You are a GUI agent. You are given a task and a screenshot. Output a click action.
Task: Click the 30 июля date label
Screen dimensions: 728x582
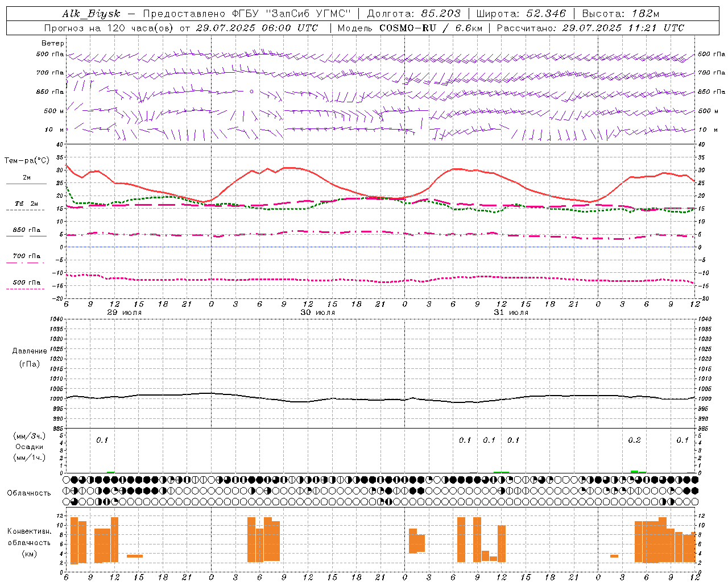coord(318,313)
